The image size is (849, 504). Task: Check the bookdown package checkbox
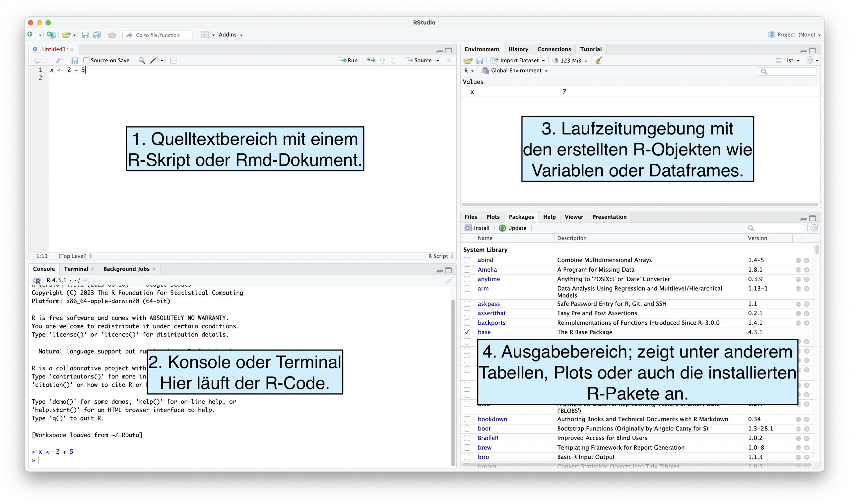pyautogui.click(x=467, y=419)
